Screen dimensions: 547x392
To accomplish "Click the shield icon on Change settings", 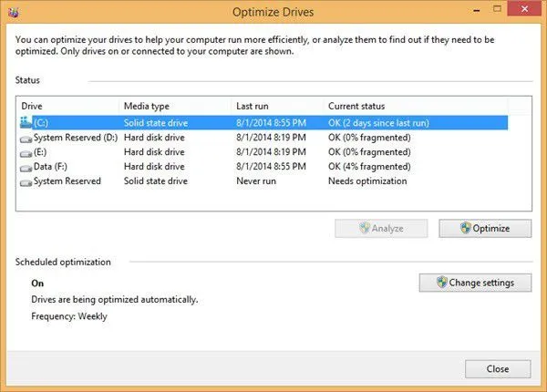I will click(x=444, y=283).
